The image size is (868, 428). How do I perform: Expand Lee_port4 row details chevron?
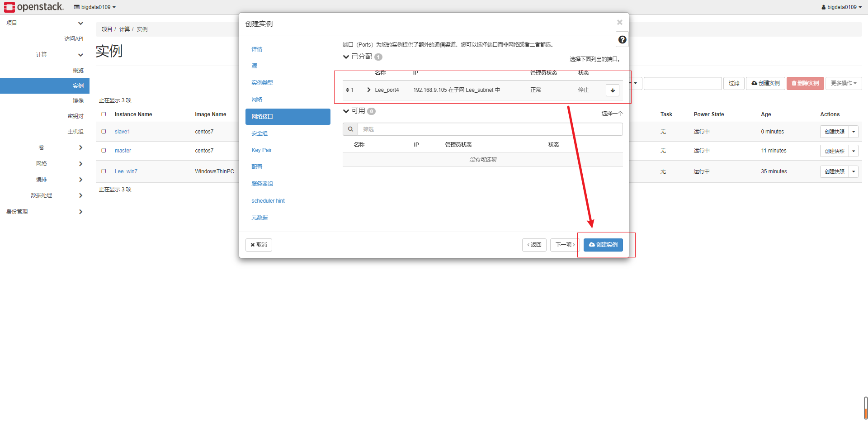(x=369, y=90)
